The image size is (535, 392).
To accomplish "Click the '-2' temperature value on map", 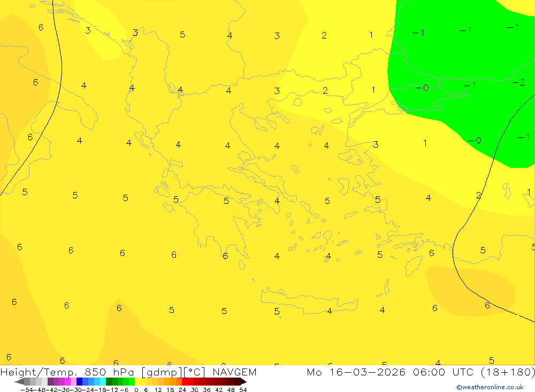I will tap(518, 82).
